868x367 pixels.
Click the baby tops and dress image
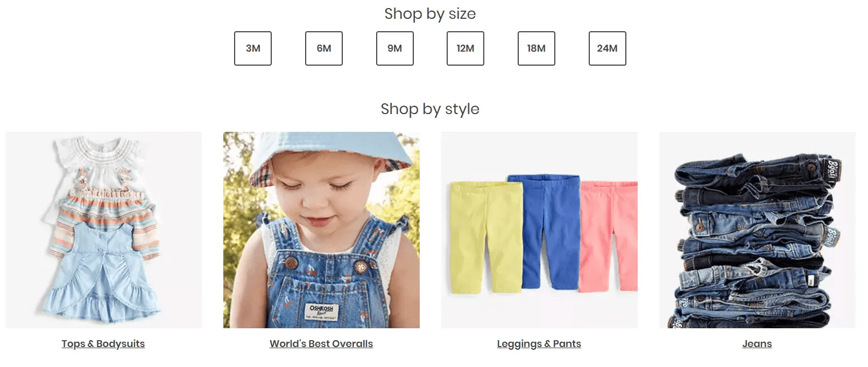click(x=104, y=230)
